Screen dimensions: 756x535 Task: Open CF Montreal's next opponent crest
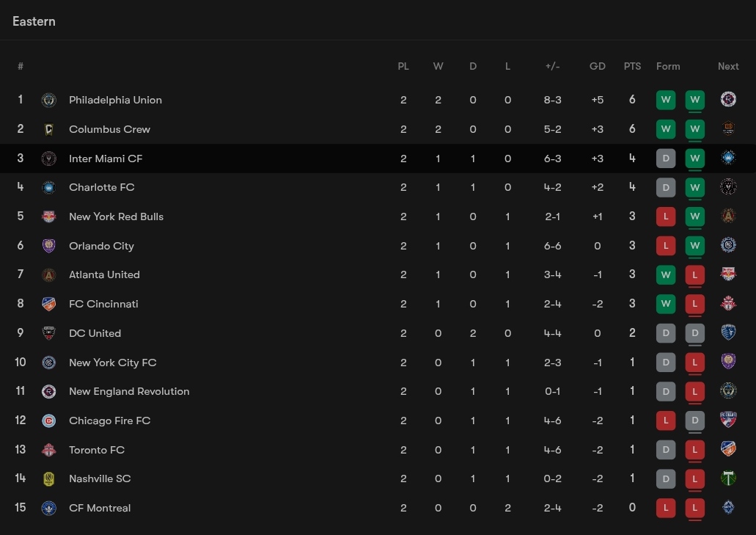(x=728, y=508)
